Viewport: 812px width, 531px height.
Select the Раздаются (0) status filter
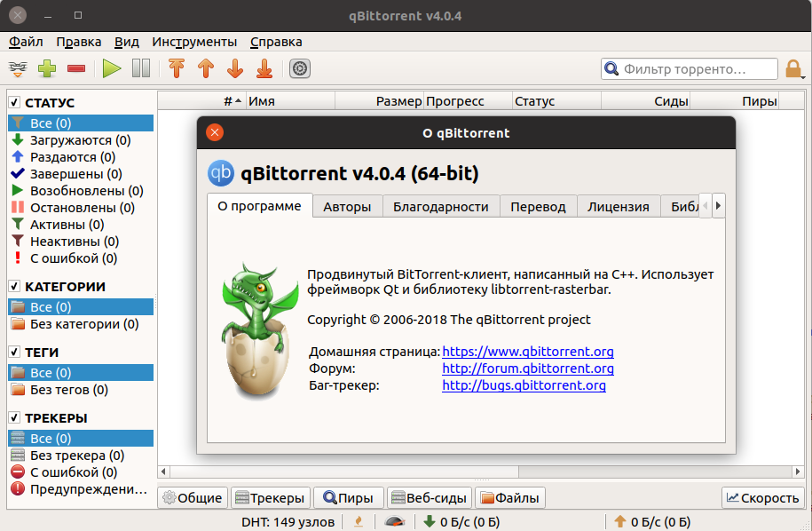(81, 157)
